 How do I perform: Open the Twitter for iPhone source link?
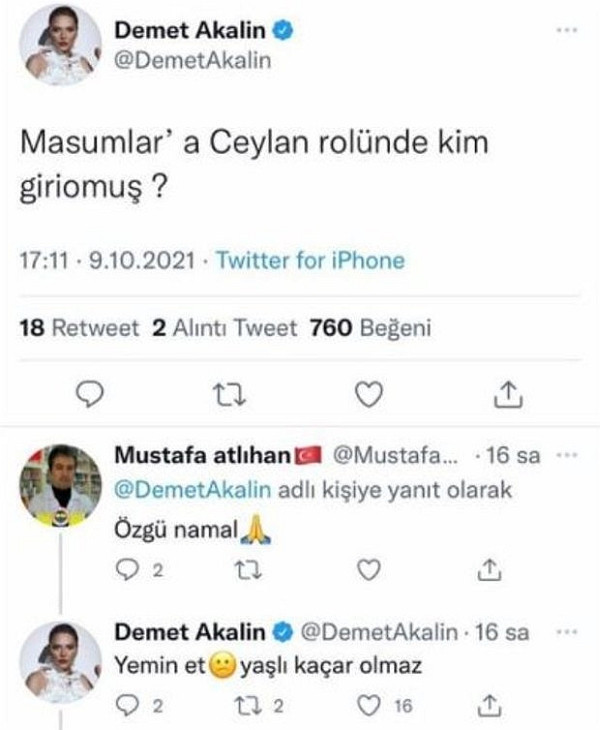coord(311,261)
